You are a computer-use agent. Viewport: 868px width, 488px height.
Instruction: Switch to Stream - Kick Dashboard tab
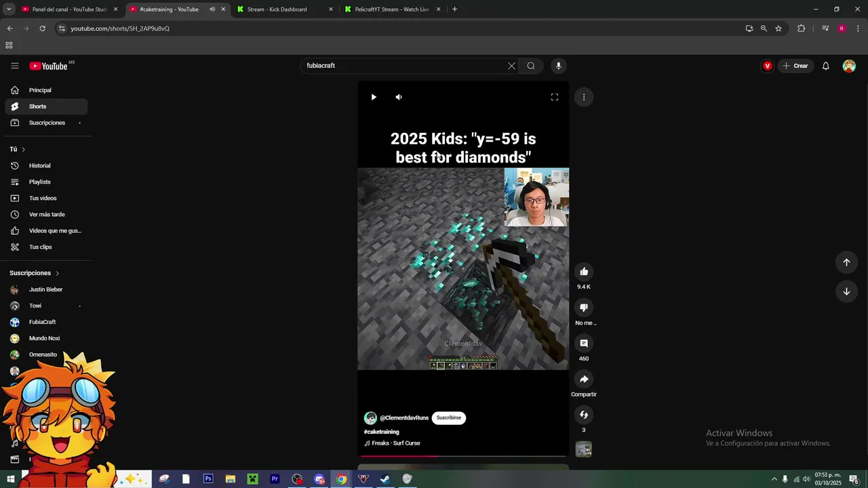click(x=285, y=9)
